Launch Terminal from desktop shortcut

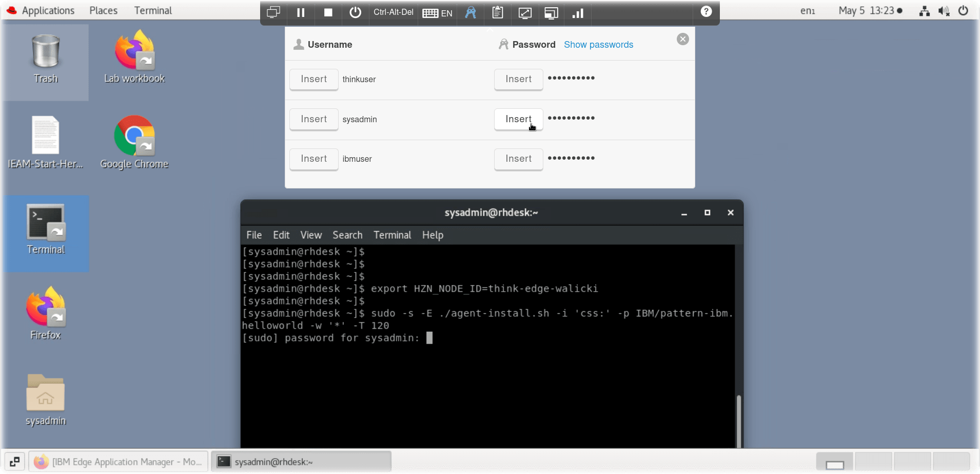tap(46, 229)
